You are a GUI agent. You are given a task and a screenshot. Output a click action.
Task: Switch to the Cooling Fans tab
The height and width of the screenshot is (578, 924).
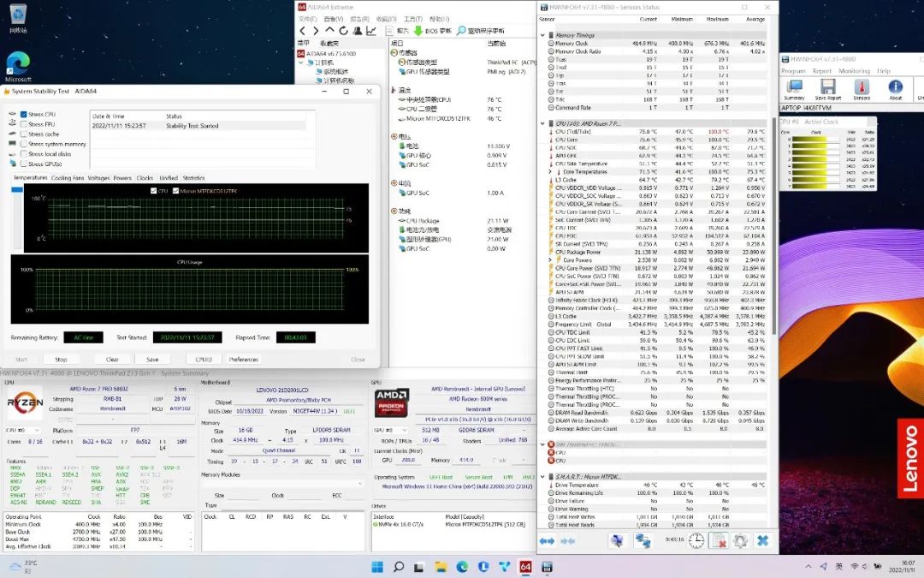68,178
